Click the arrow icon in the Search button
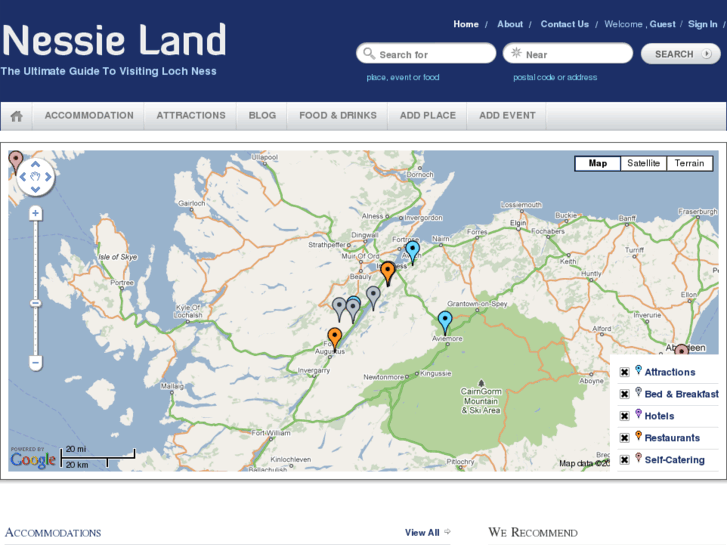 click(x=707, y=54)
